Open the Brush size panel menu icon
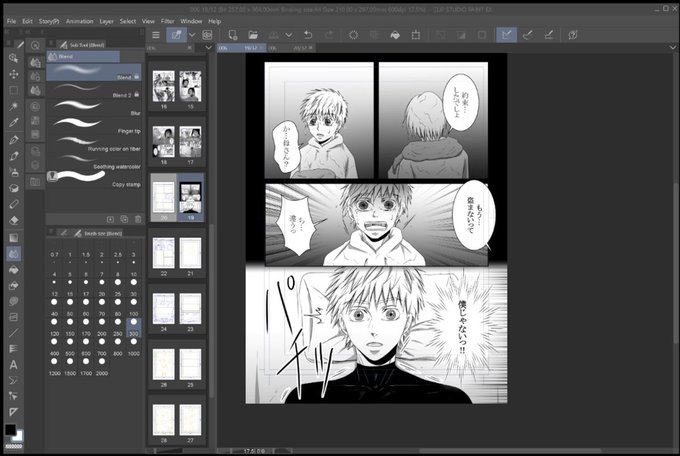The image size is (680, 456). (x=51, y=232)
